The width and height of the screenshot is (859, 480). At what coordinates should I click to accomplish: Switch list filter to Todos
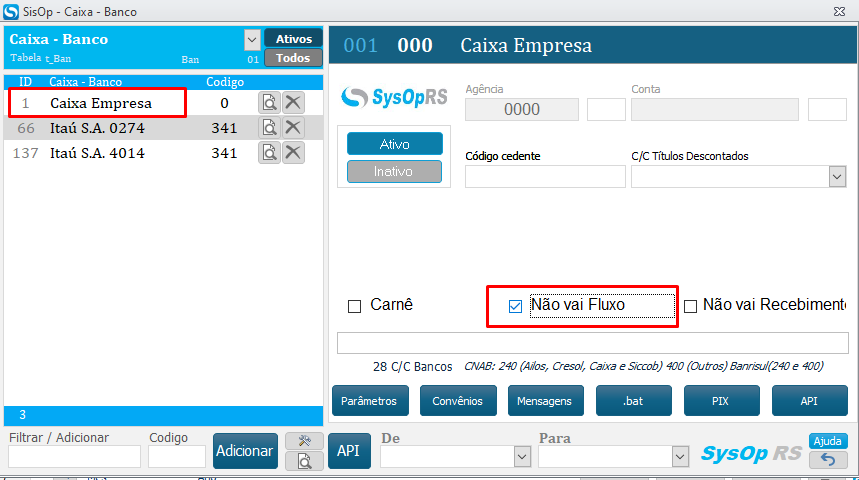[x=293, y=58]
